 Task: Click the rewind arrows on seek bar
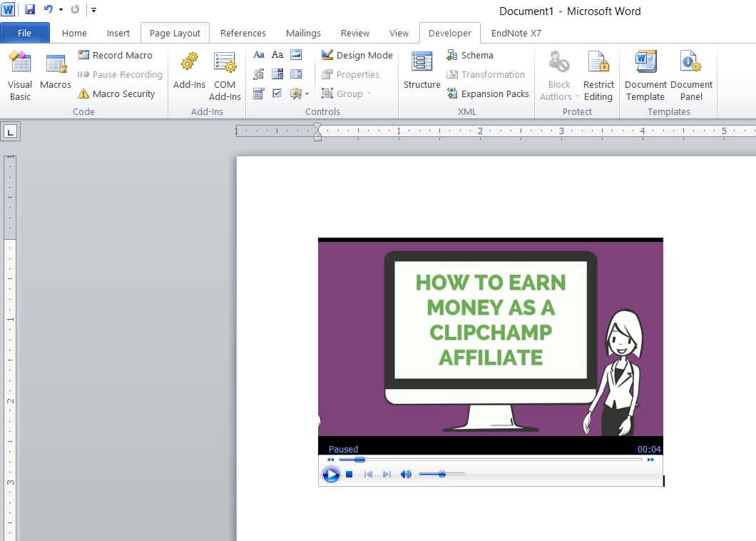(x=330, y=460)
